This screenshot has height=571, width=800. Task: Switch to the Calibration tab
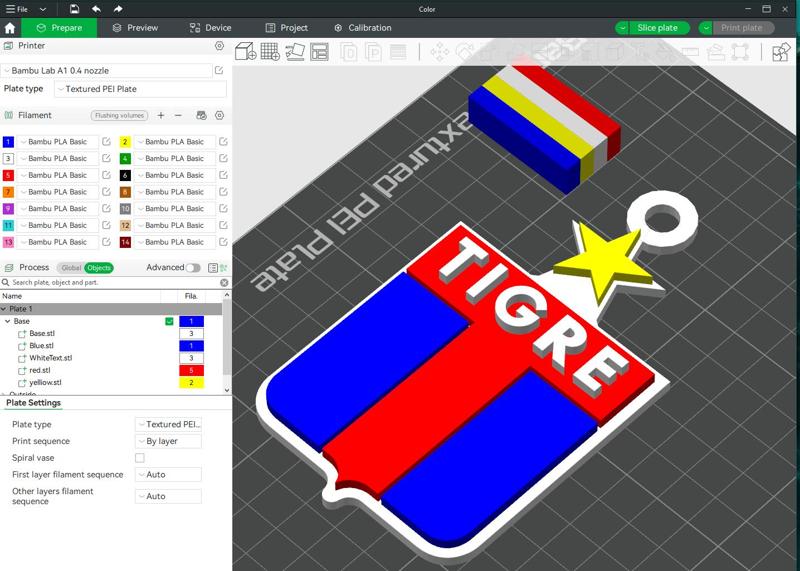coord(363,28)
